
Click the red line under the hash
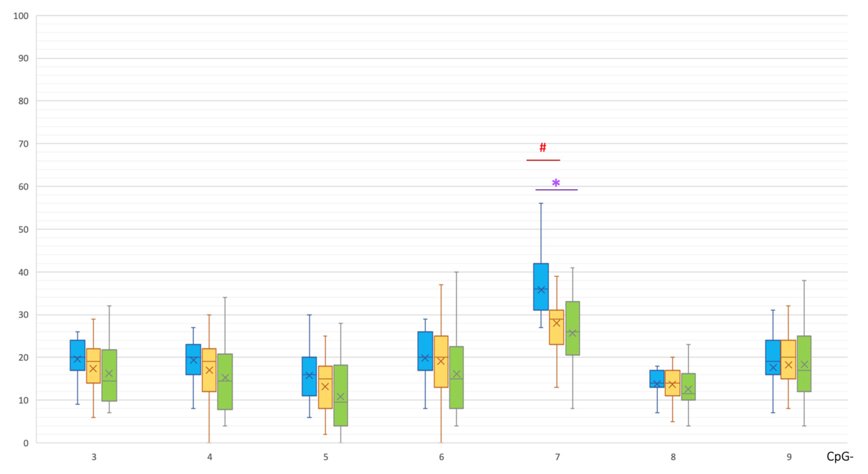click(x=543, y=160)
